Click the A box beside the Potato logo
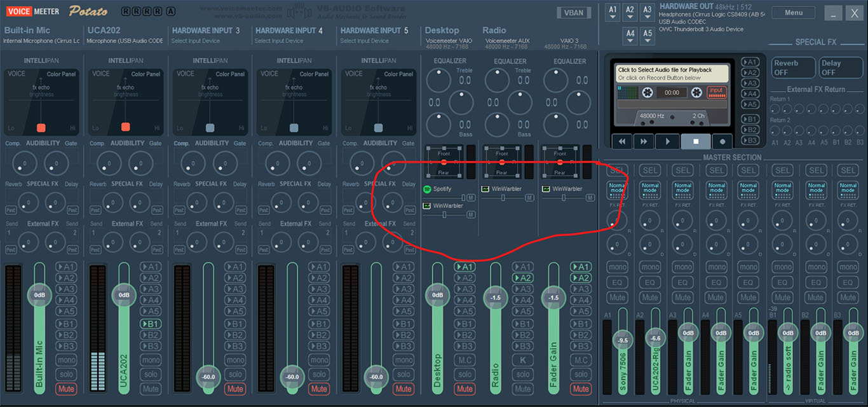This screenshot has width=868, height=407. 171,11
